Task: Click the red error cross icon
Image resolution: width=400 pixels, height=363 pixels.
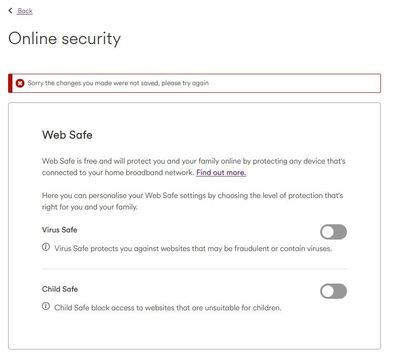Action: tap(20, 83)
